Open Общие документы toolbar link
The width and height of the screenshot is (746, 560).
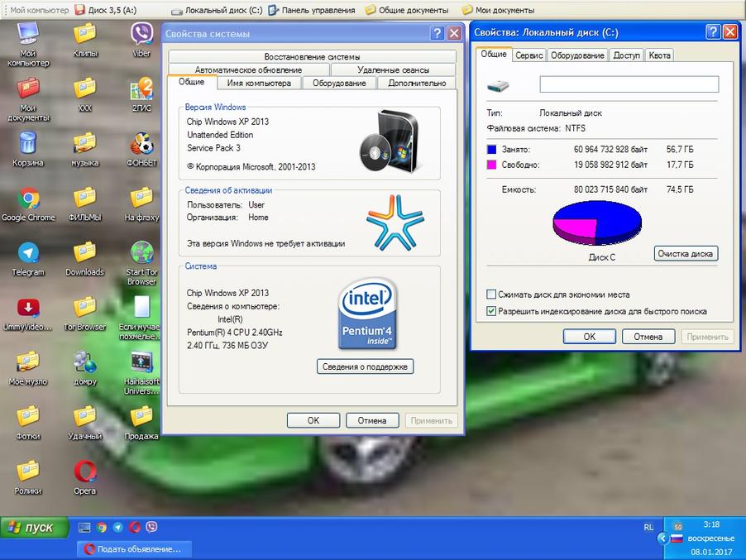click(407, 10)
